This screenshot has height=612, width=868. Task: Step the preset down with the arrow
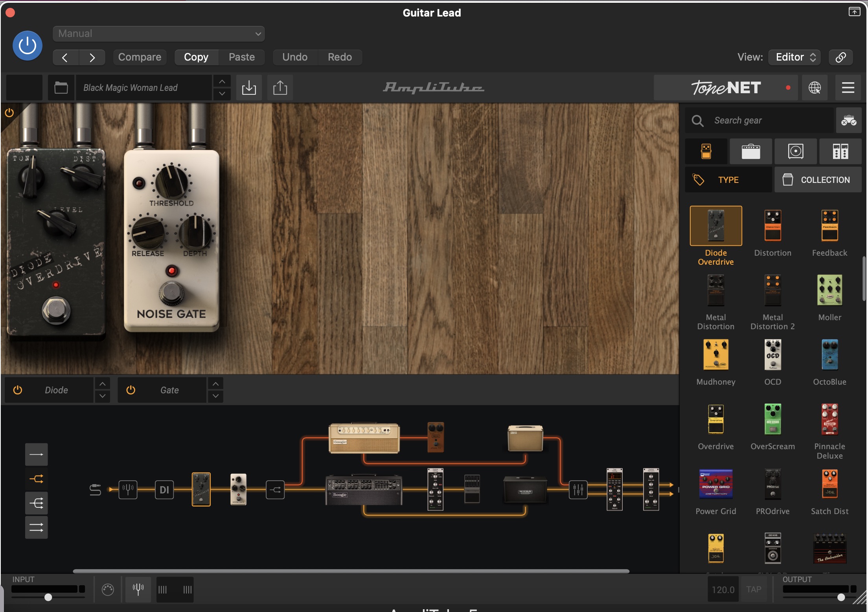pos(222,94)
